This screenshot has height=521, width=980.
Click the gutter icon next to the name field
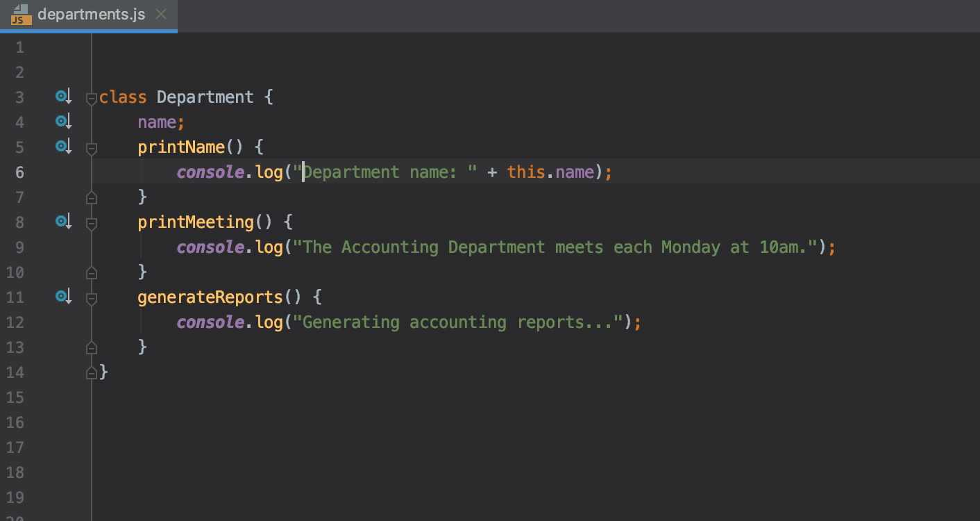coord(63,122)
